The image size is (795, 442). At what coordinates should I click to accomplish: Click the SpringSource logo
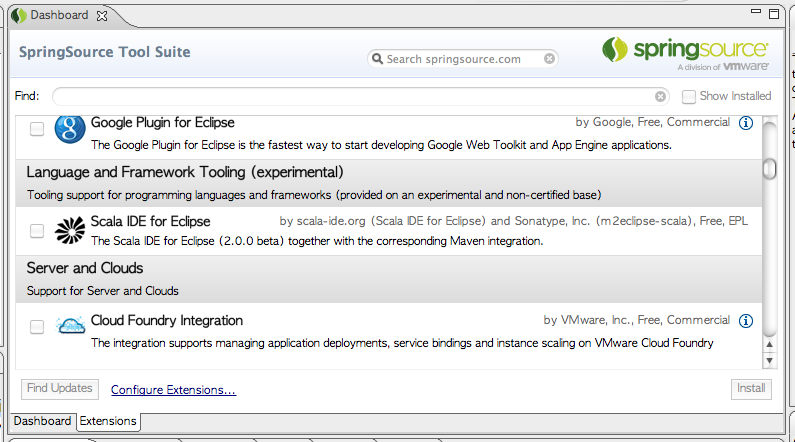685,53
